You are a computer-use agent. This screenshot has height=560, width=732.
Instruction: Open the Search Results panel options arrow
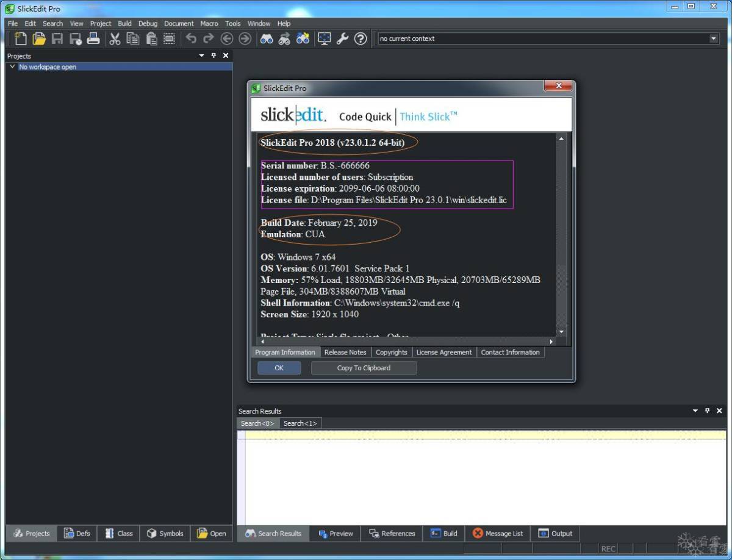pyautogui.click(x=695, y=411)
